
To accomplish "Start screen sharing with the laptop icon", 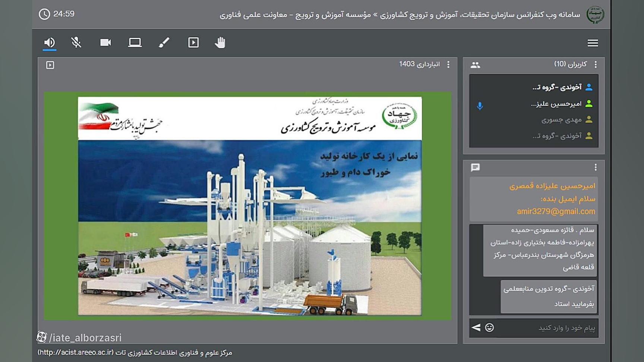I will (x=135, y=42).
